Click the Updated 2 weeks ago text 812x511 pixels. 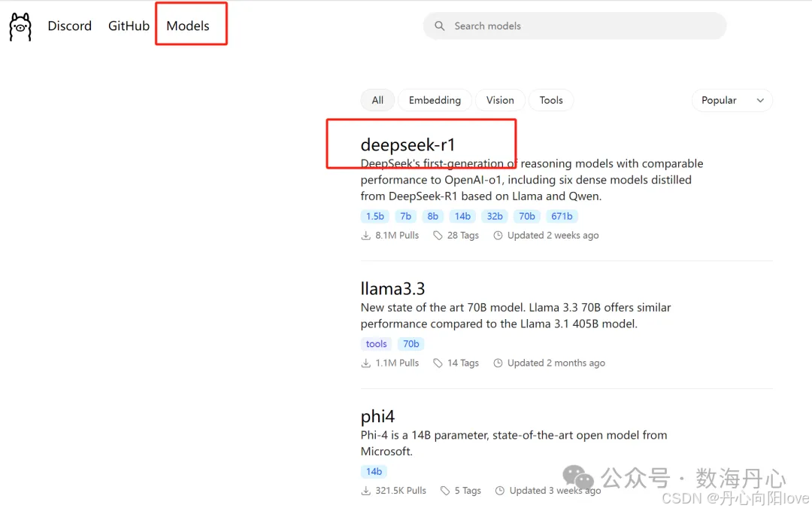tap(553, 236)
